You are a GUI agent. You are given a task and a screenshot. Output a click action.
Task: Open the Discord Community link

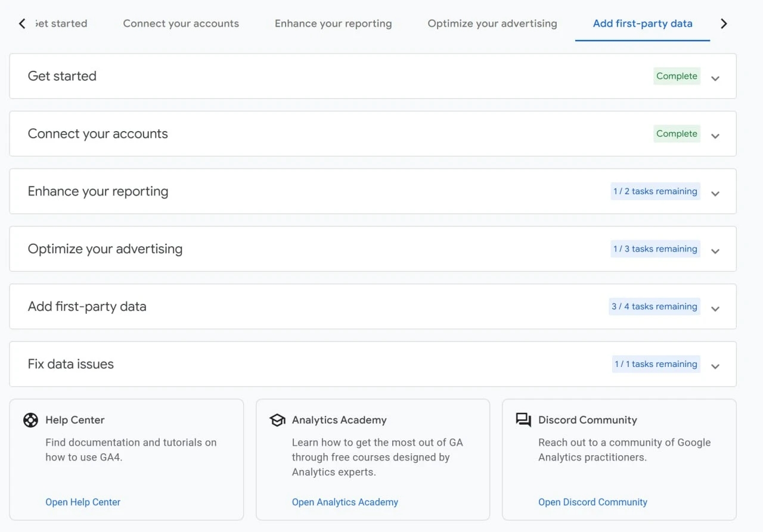pos(593,502)
